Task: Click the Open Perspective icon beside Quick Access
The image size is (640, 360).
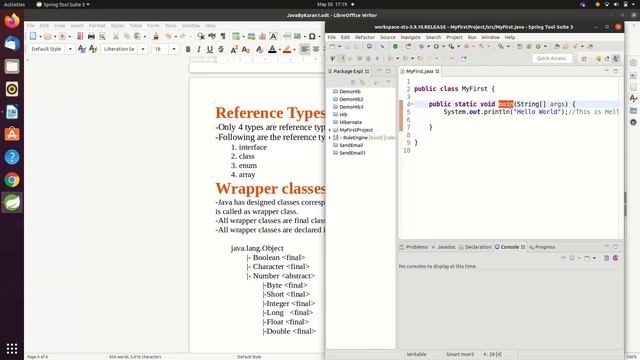Action: tap(584, 58)
